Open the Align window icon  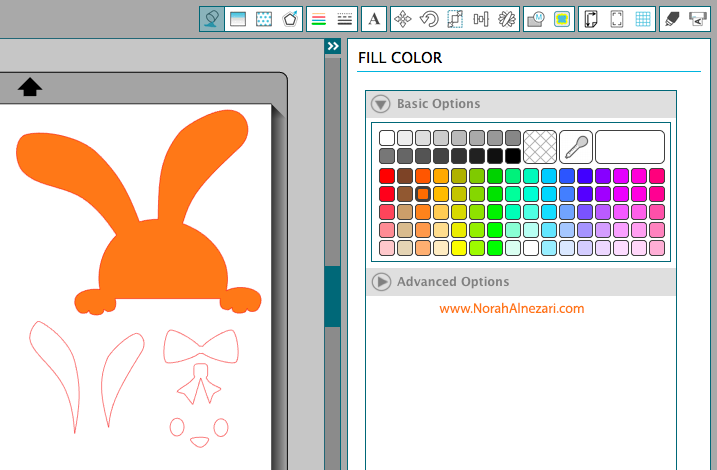click(481, 19)
